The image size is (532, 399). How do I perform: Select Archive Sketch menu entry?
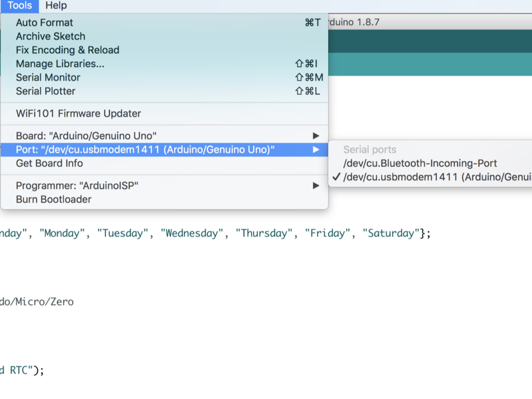pos(164,36)
